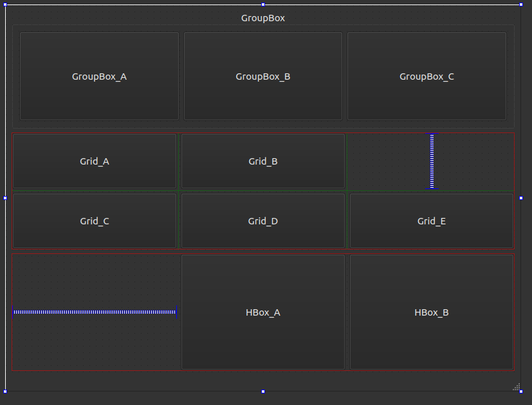Click the form's bottom-right size grip
Viewport: 532px width, 405px height.
[x=517, y=387]
